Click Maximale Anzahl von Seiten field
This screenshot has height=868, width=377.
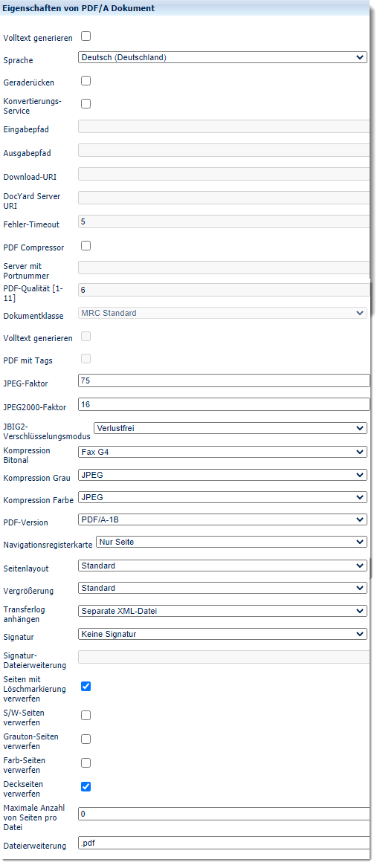click(x=225, y=814)
